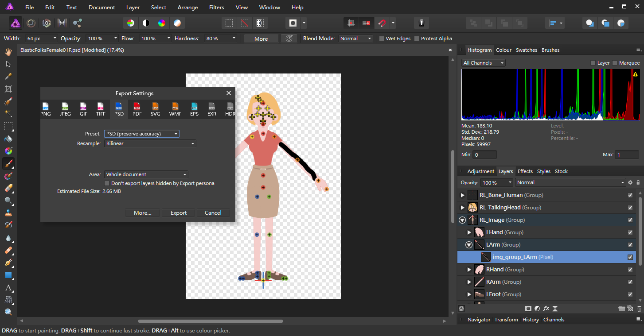Click the More button on brush toolbar
This screenshot has height=336, width=644.
click(x=261, y=39)
